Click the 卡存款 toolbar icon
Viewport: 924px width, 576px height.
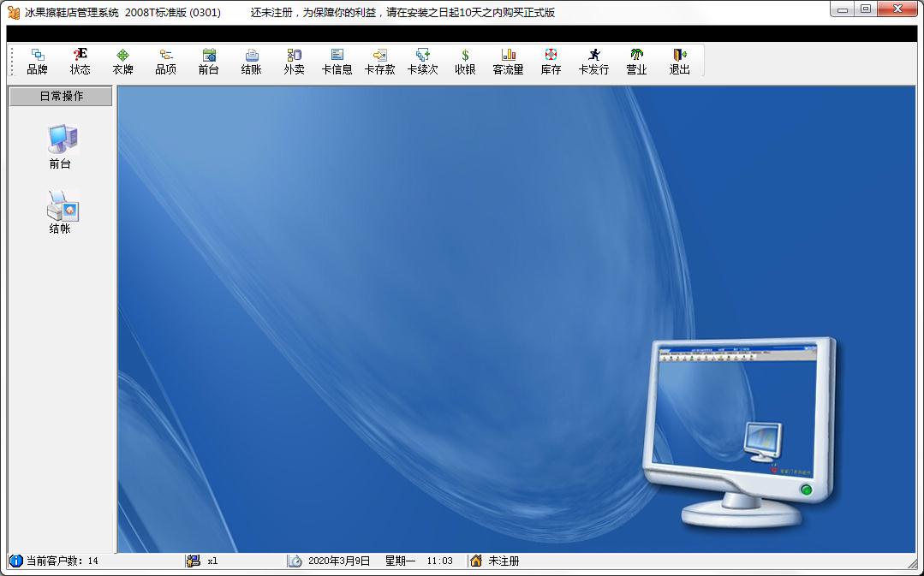pos(379,62)
